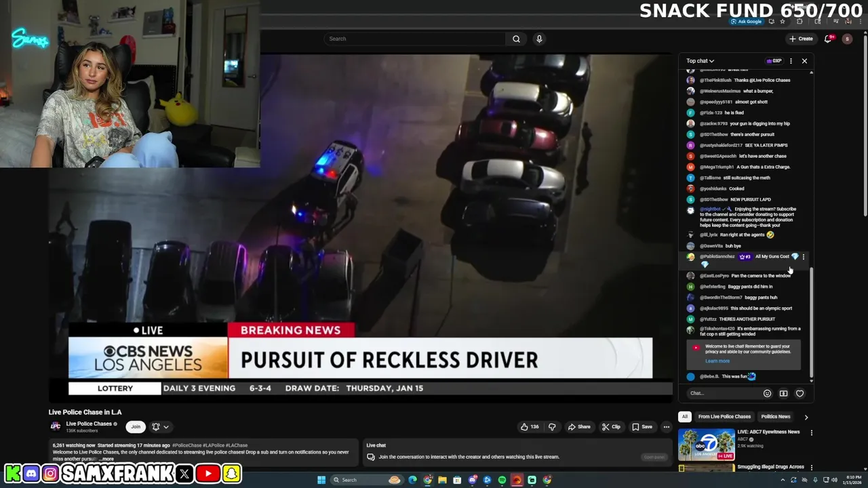This screenshot has height=488, width=868.
Task: Like the video with thumbs up
Action: tap(530, 427)
